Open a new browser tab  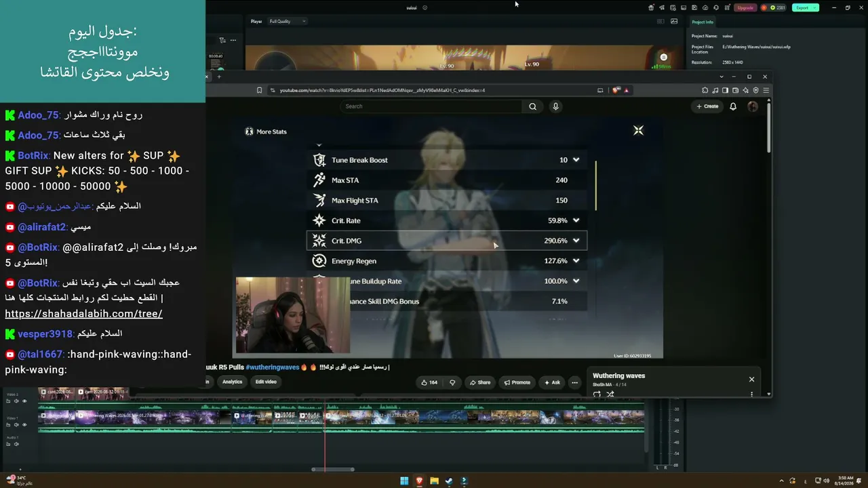219,77
